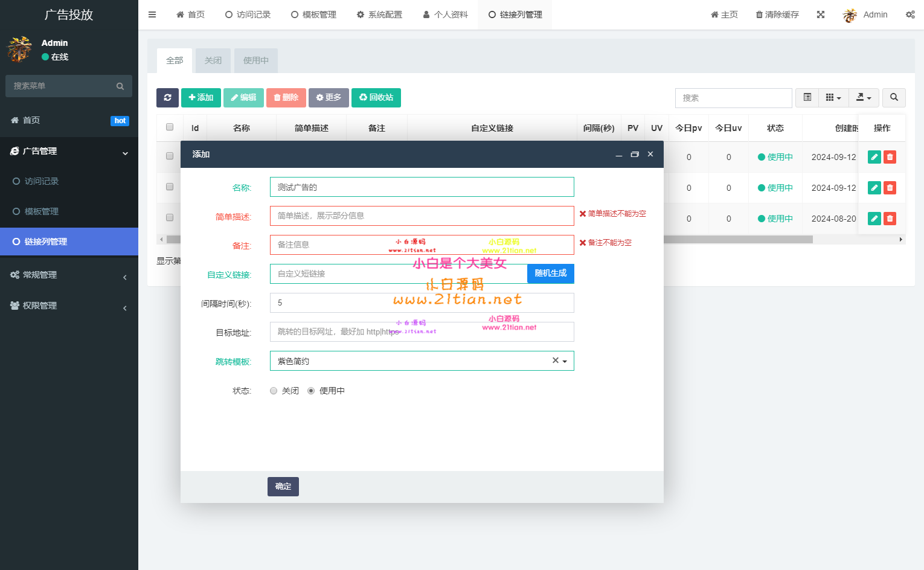
Task: Click the horizontal scrollbar under the table
Action: 737,240
